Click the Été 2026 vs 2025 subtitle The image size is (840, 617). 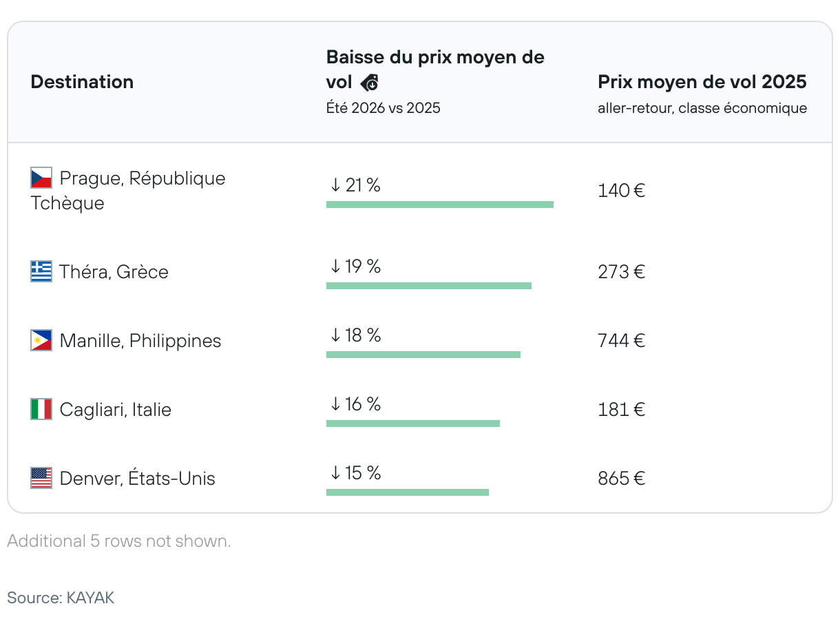pos(383,108)
